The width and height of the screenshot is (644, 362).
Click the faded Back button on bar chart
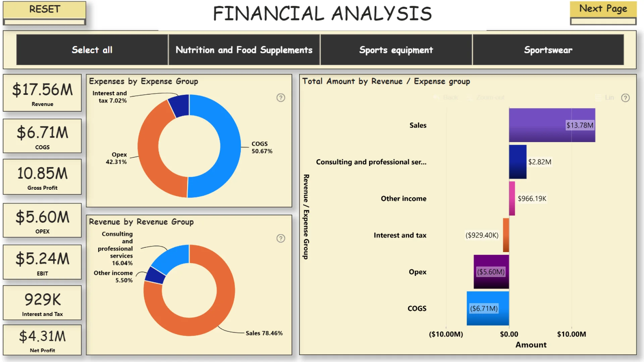tap(446, 98)
